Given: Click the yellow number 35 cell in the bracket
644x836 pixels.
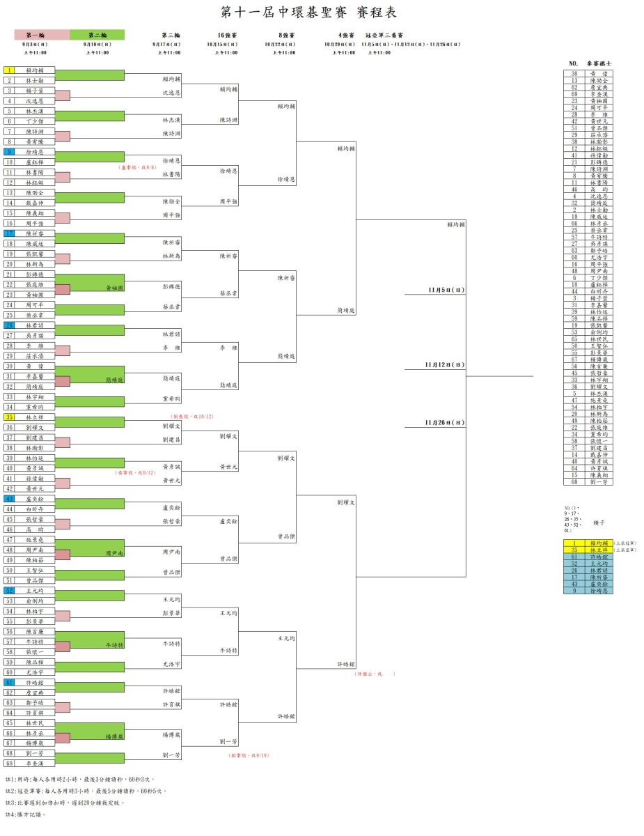Looking at the screenshot, I should (9, 417).
